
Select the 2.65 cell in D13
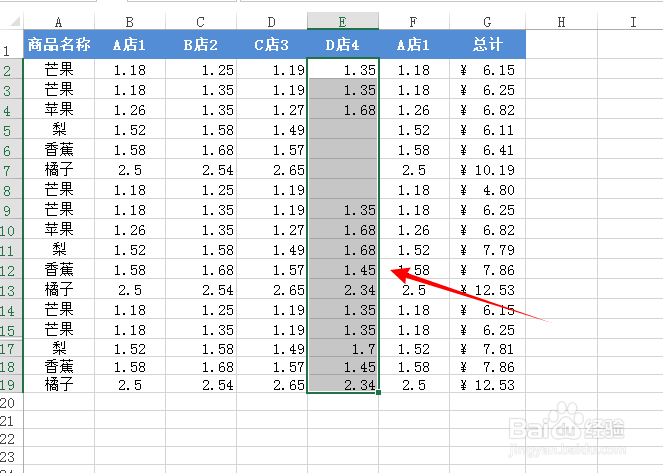272,289
